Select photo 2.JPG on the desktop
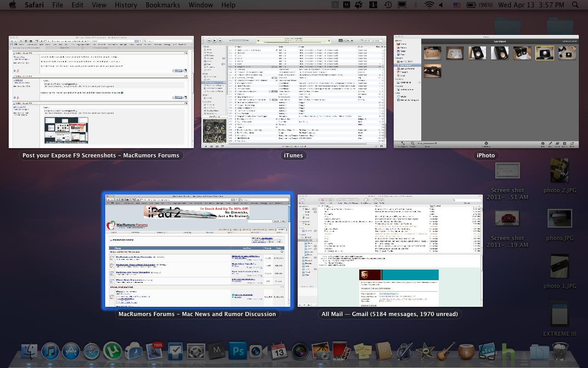The width and height of the screenshot is (588, 368). [x=560, y=171]
